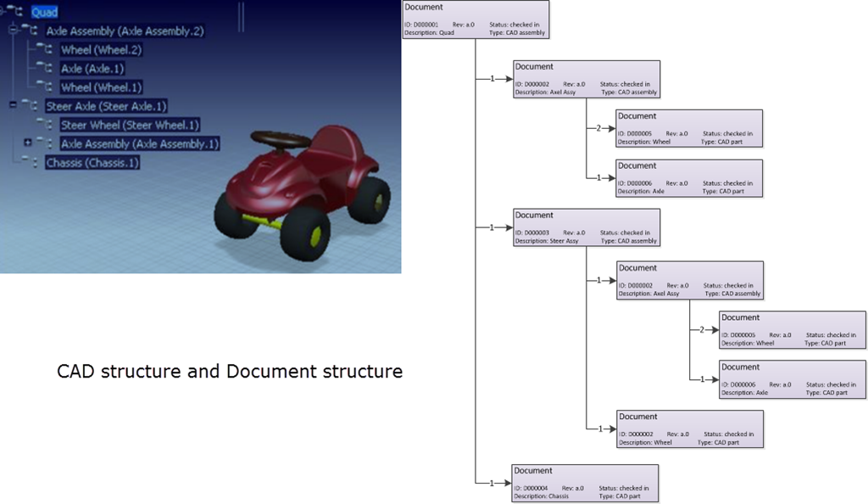The height and width of the screenshot is (504, 868).
Task: Click the Wheel.1 part icon
Action: [46, 87]
